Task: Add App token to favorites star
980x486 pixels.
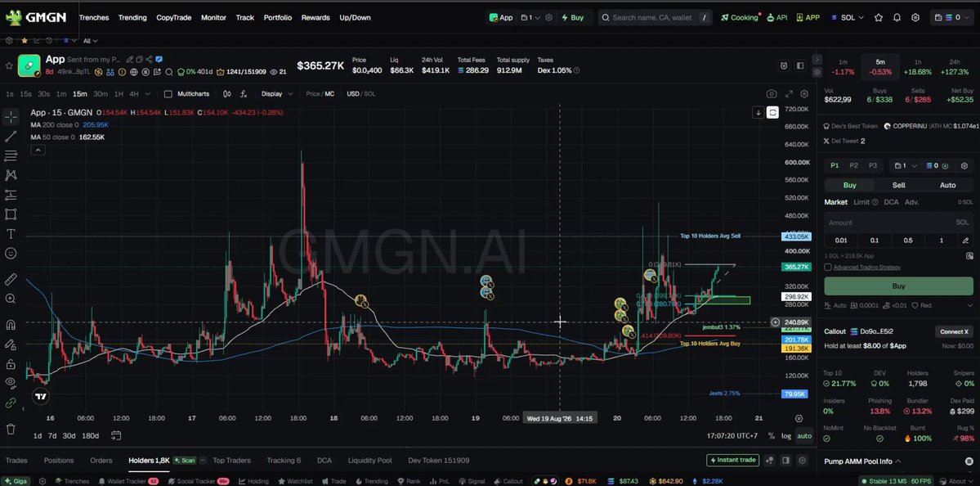Action: (x=9, y=65)
